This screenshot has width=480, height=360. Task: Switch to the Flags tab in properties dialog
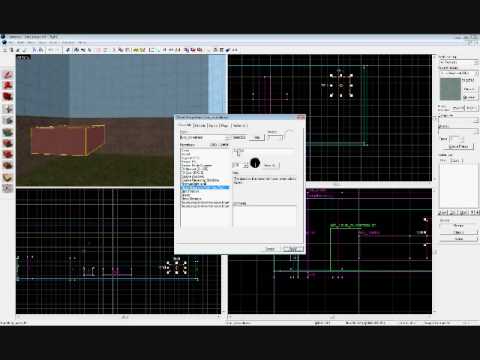225,126
